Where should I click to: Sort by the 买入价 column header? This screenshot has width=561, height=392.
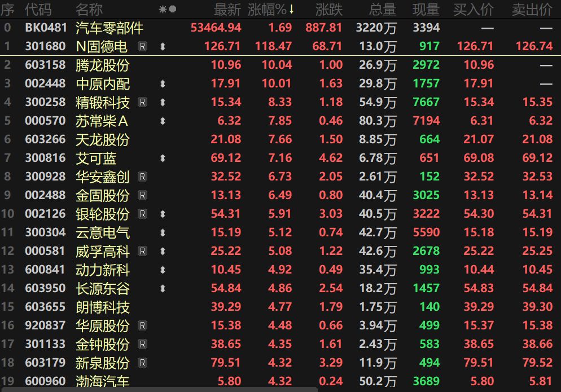point(474,10)
